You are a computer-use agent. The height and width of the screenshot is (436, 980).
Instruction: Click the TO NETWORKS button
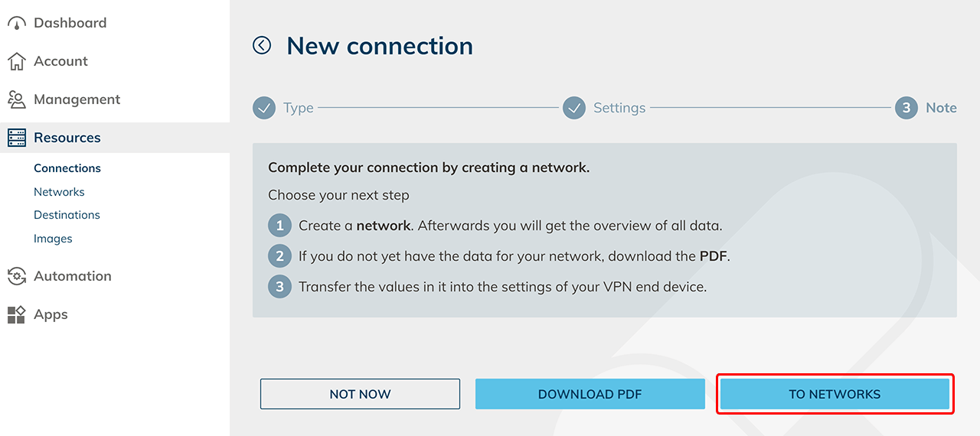(x=835, y=395)
